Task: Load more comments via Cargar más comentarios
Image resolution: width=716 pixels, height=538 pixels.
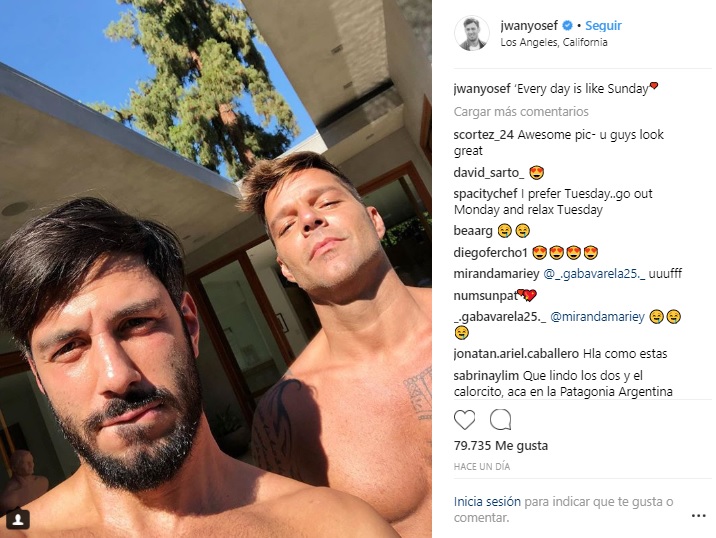Action: coord(521,111)
